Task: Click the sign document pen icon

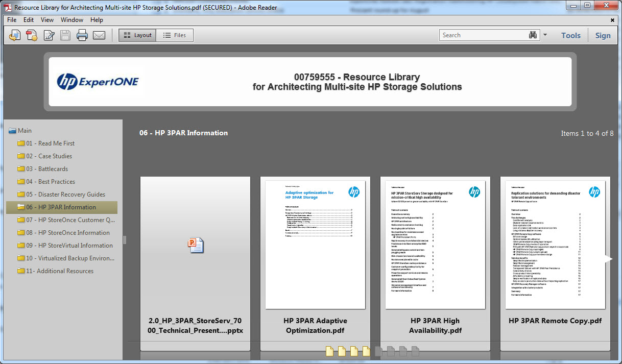Action: tap(49, 35)
